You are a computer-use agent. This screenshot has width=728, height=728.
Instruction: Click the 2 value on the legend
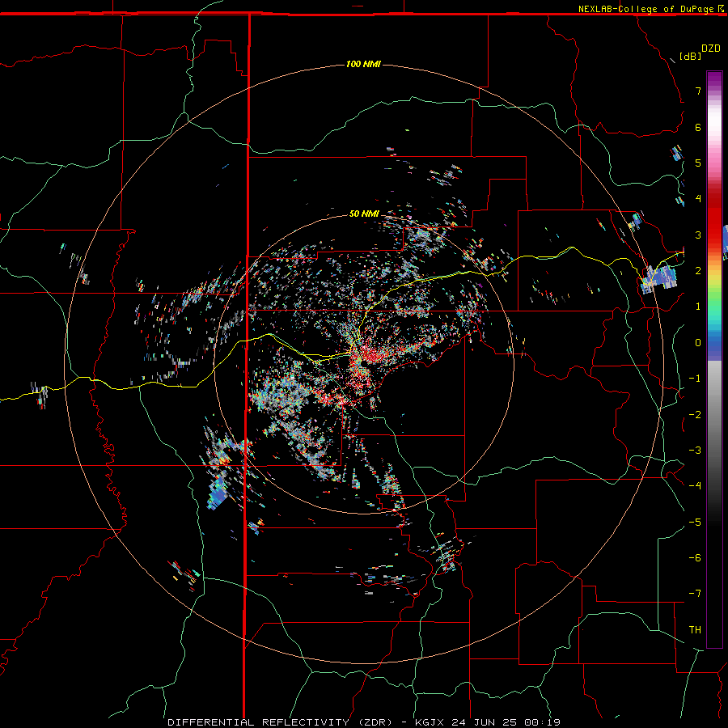[698, 271]
